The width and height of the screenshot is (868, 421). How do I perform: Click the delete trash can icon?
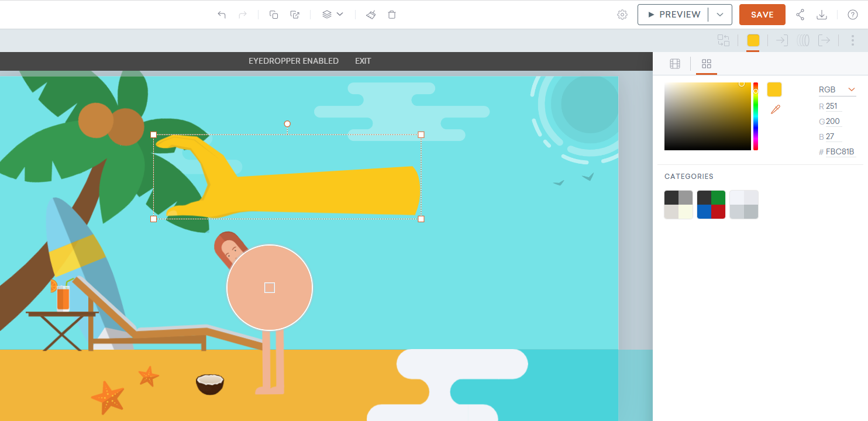pyautogui.click(x=392, y=15)
